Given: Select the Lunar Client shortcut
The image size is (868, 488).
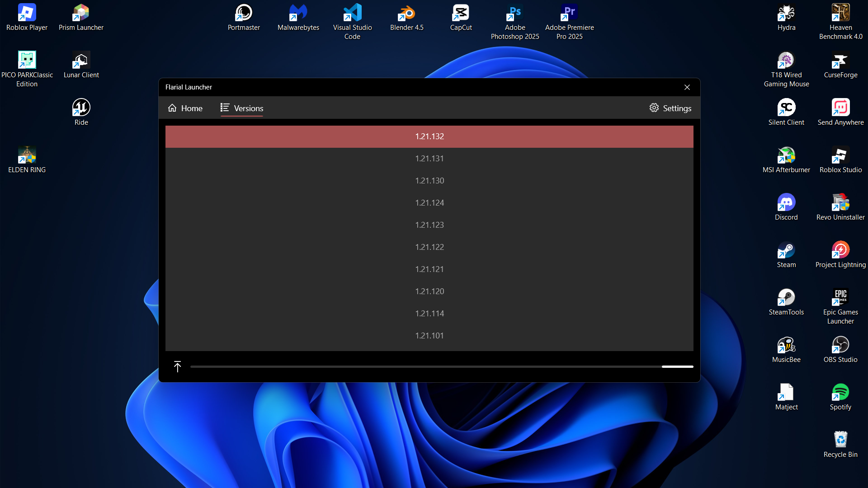Looking at the screenshot, I should 81,61.
